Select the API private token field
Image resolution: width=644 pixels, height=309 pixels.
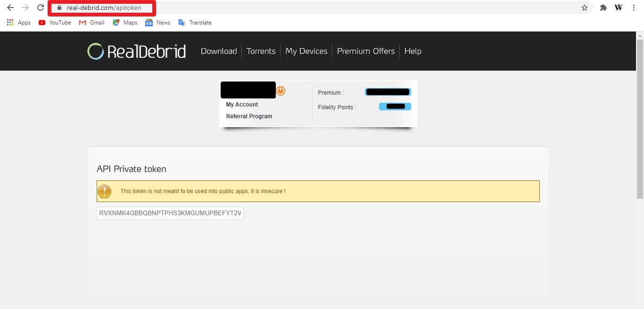(170, 213)
